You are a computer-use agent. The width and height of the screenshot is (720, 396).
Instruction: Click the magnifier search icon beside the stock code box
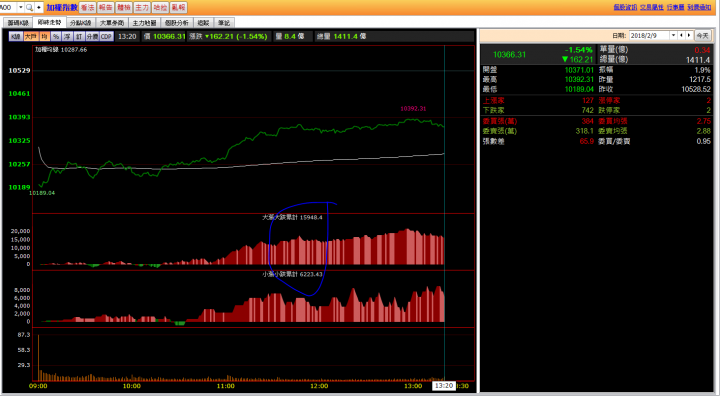click(x=30, y=7)
